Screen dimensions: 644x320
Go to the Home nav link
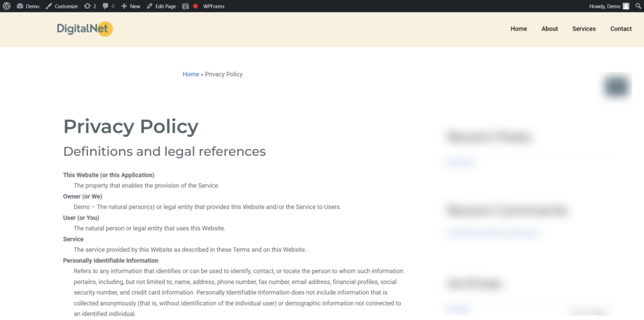519,29
